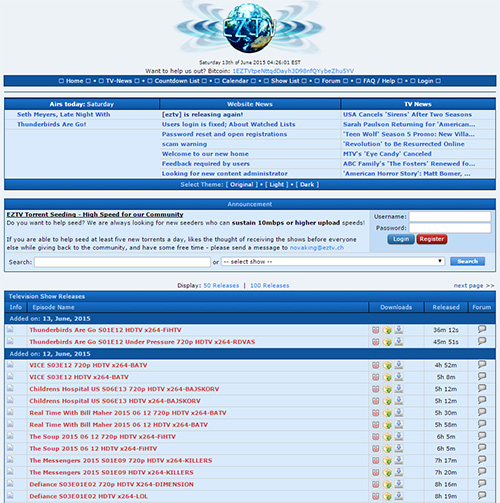Open 'Thunderbirds Are Go!' in Airs today

pyautogui.click(x=52, y=124)
